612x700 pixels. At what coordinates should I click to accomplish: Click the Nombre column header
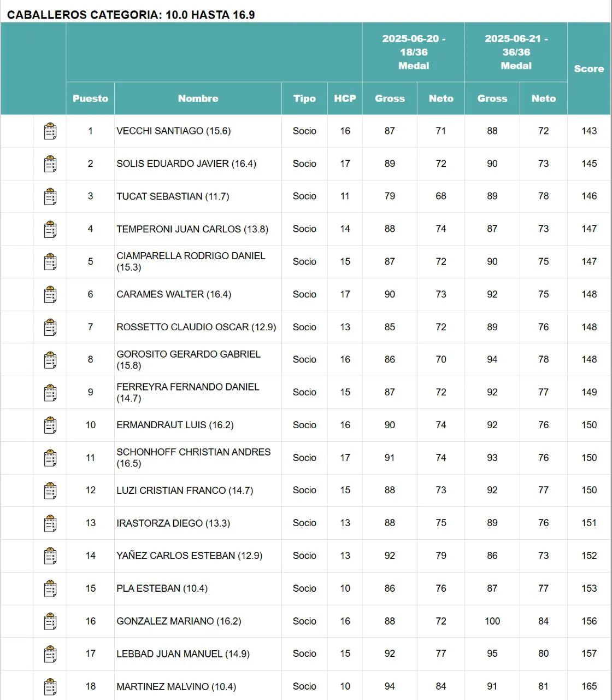[x=198, y=98]
